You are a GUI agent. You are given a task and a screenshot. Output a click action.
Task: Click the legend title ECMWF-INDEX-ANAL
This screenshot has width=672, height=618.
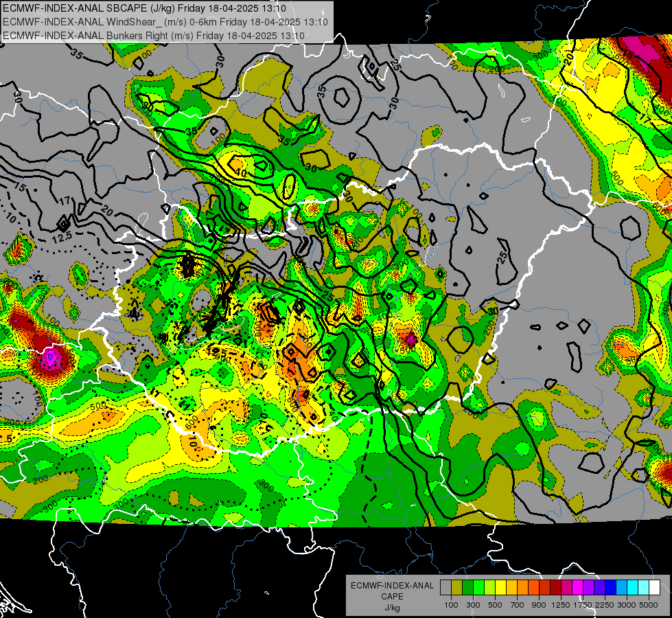click(x=393, y=586)
